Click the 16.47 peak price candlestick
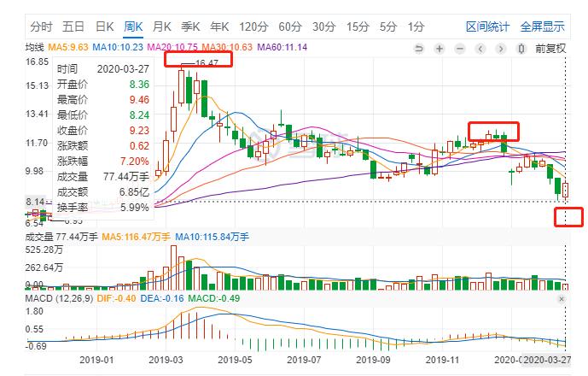This screenshot has width=588, height=376. [181, 85]
